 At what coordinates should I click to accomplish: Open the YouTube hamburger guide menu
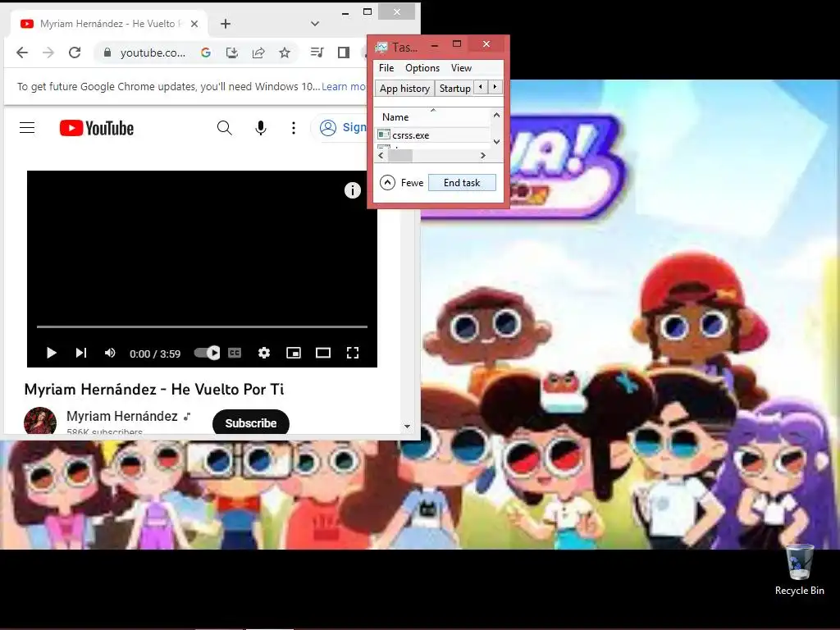pos(27,127)
